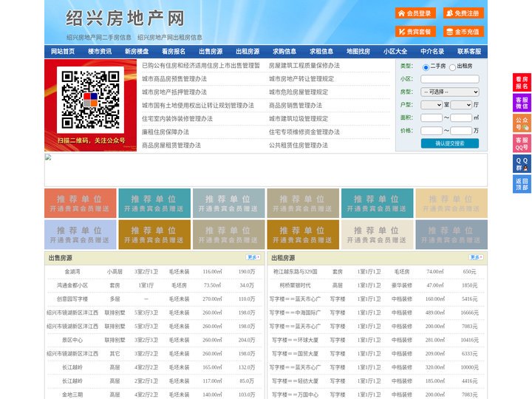Open 商品房销售管理办法 link
The height and width of the screenshot is (399, 532).
(295, 106)
